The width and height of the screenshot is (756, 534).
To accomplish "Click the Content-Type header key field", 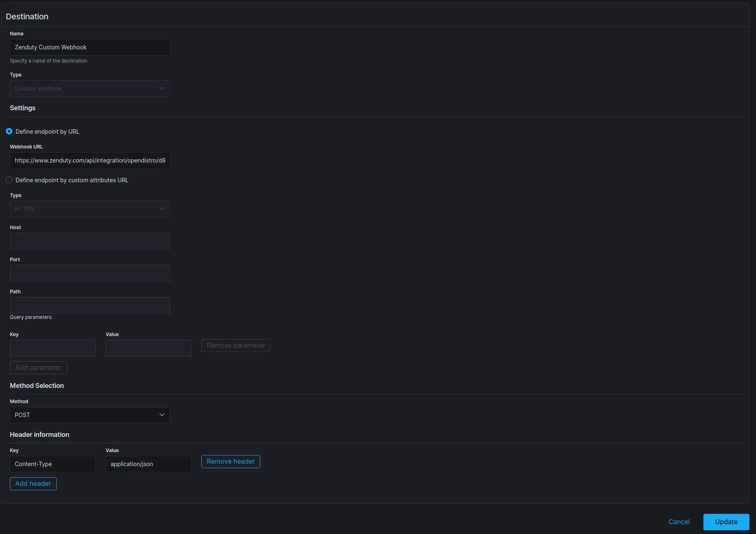I will 53,464.
